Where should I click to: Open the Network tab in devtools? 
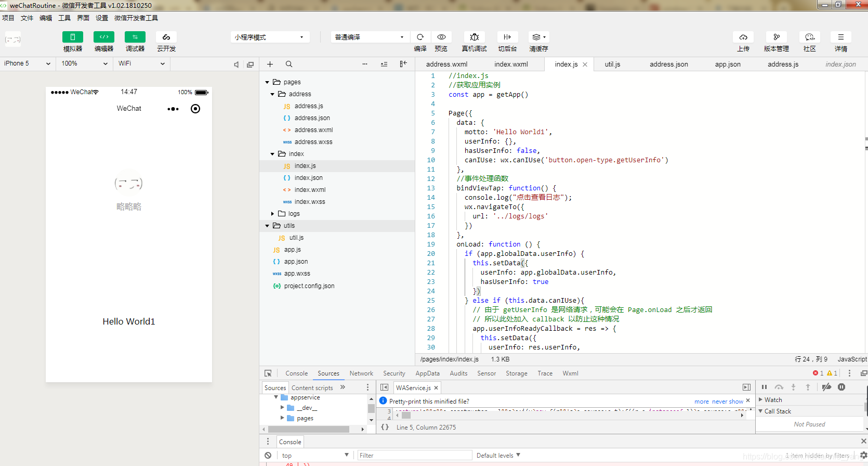pyautogui.click(x=361, y=373)
